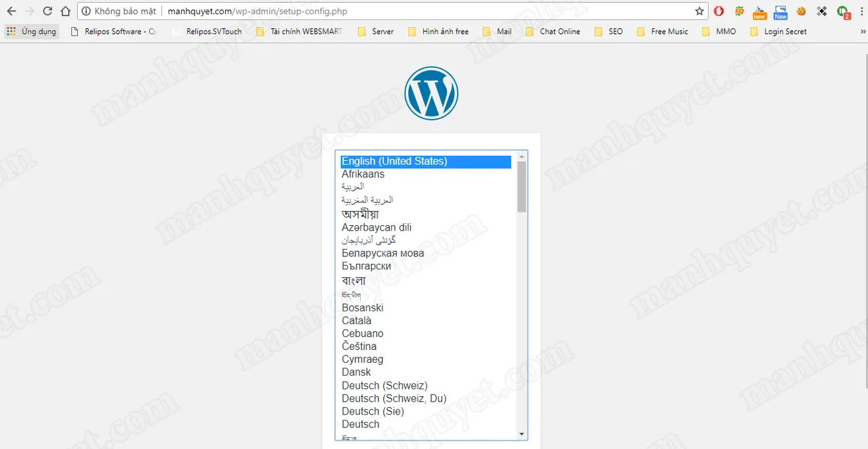Open the 'Relipos Software' bookmark
This screenshot has height=449, width=868.
[x=113, y=31]
